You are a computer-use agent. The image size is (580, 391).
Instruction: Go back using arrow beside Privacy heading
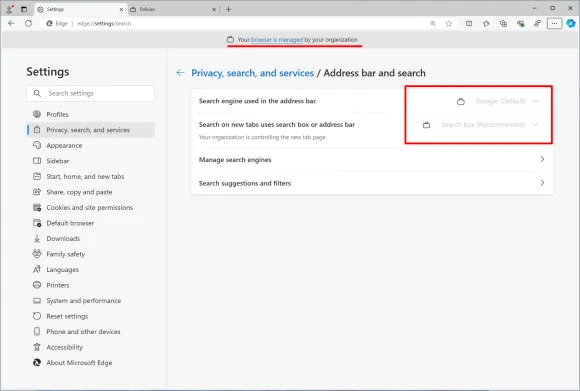181,73
